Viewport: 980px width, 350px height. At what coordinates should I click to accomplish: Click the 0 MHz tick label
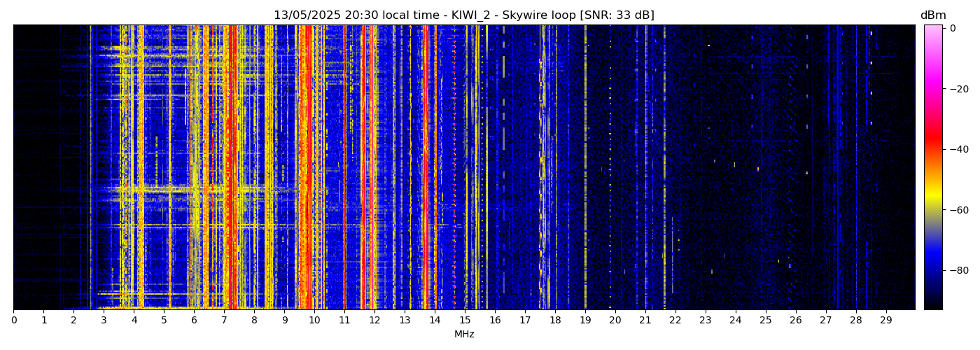point(13,321)
